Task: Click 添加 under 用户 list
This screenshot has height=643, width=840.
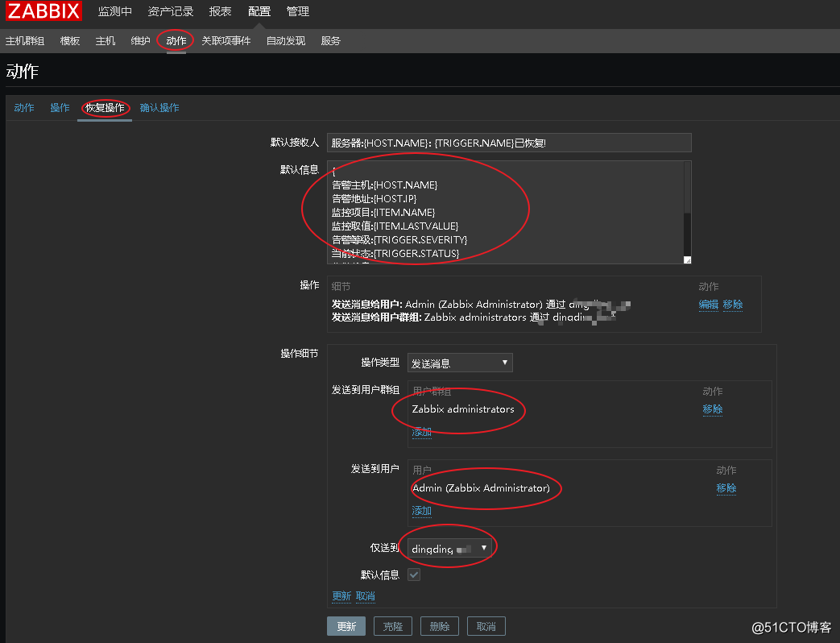Action: (x=421, y=510)
